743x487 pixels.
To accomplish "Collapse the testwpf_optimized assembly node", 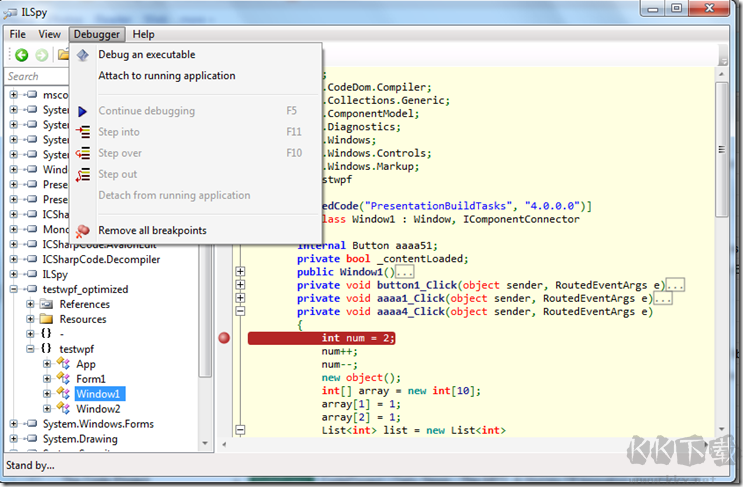I will click(14, 289).
